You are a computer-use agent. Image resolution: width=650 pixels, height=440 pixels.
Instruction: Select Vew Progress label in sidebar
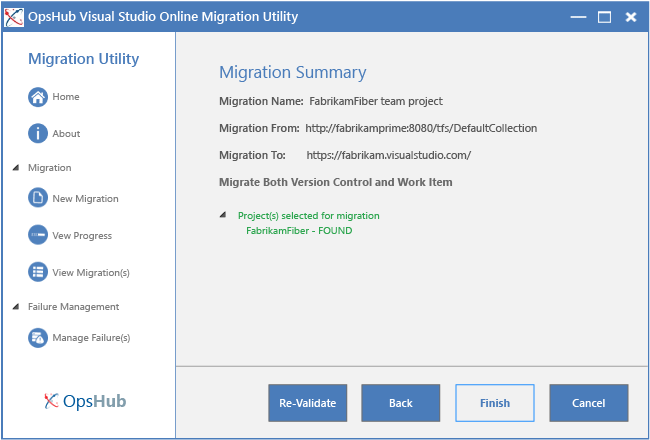(82, 236)
